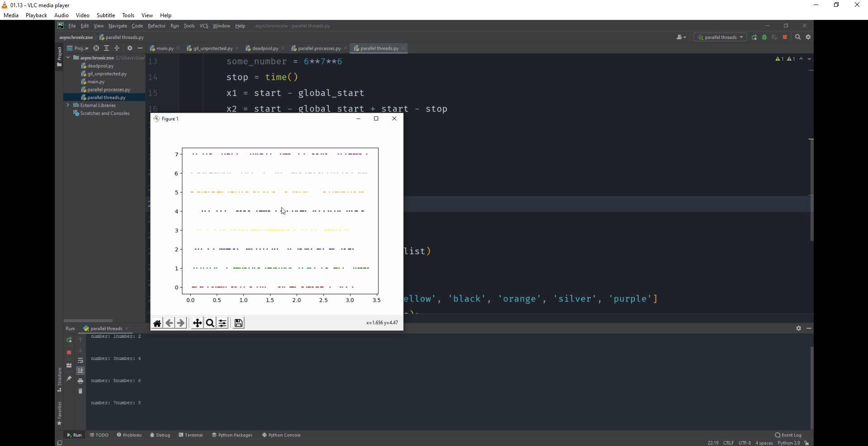The height and width of the screenshot is (446, 868).
Task: Open the Refactor menu
Action: click(x=157, y=26)
